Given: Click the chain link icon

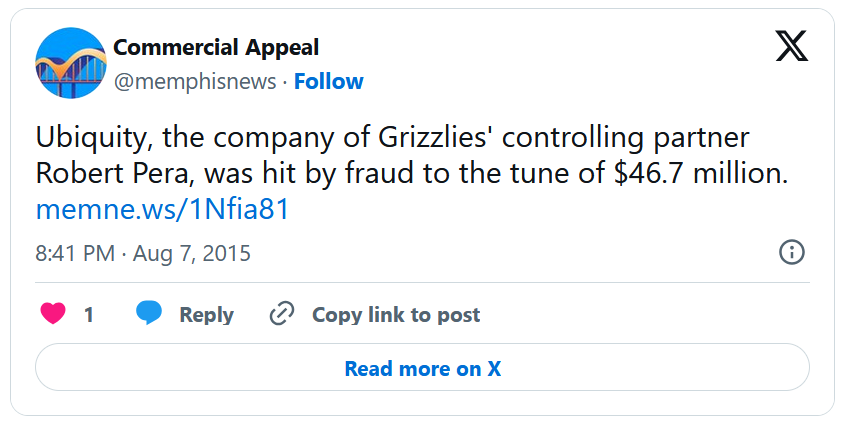Looking at the screenshot, I should pyautogui.click(x=282, y=314).
